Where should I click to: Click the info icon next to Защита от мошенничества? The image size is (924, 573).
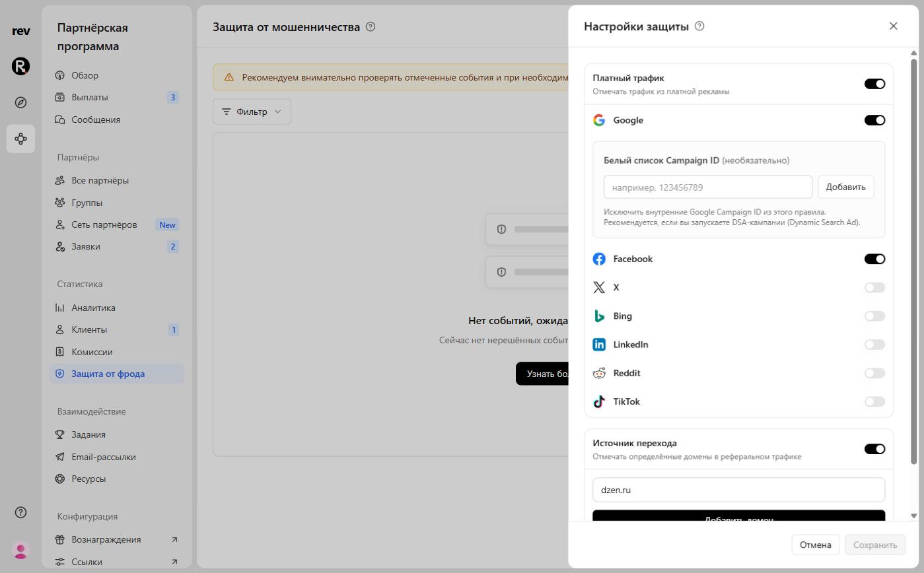click(x=371, y=27)
